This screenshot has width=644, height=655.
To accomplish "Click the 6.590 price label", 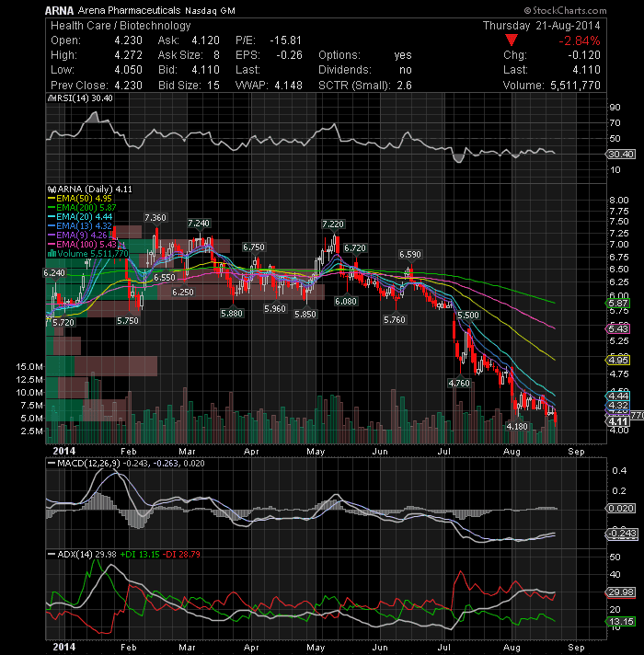I will (410, 255).
